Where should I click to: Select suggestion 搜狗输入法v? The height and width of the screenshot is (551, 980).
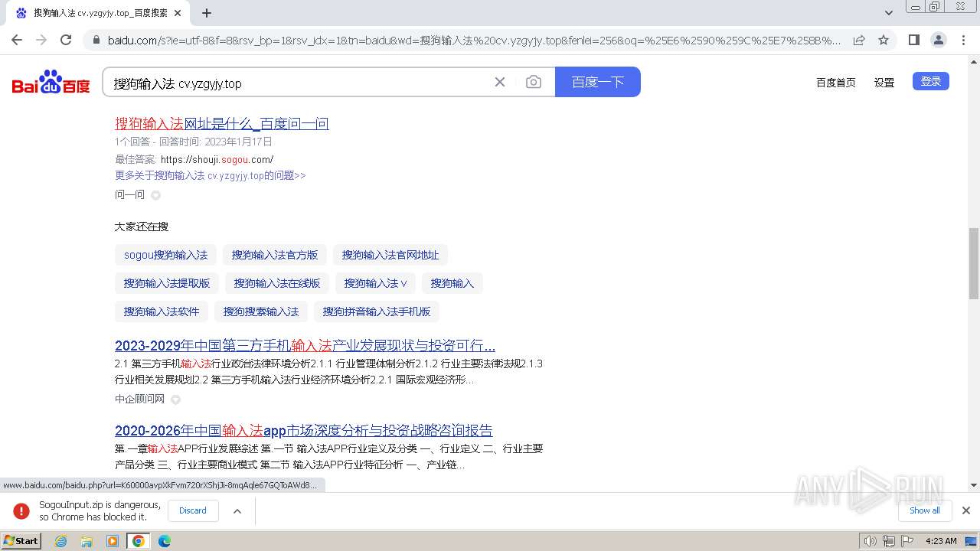coord(376,283)
